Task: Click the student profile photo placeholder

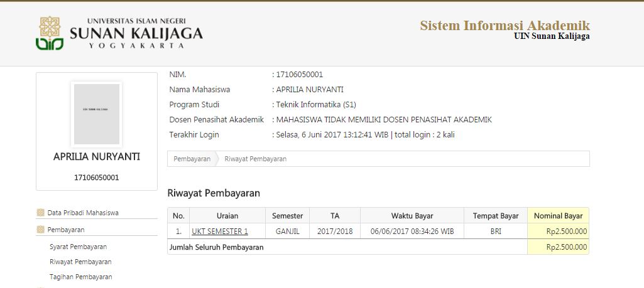Action: pyautogui.click(x=96, y=114)
